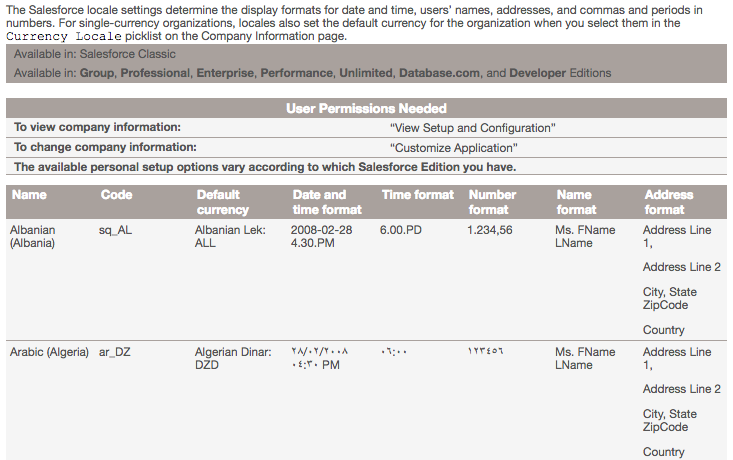This screenshot has width=733, height=460.
Task: Select 'Albanian (Albania)' name cell
Action: (x=33, y=237)
